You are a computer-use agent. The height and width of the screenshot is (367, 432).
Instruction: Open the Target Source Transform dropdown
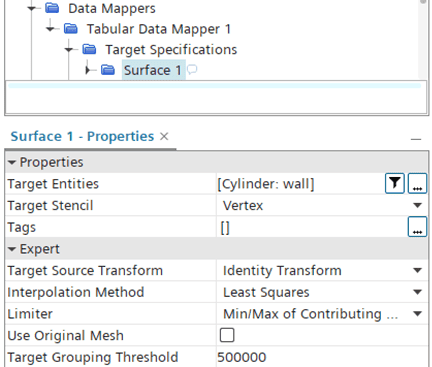pos(417,270)
